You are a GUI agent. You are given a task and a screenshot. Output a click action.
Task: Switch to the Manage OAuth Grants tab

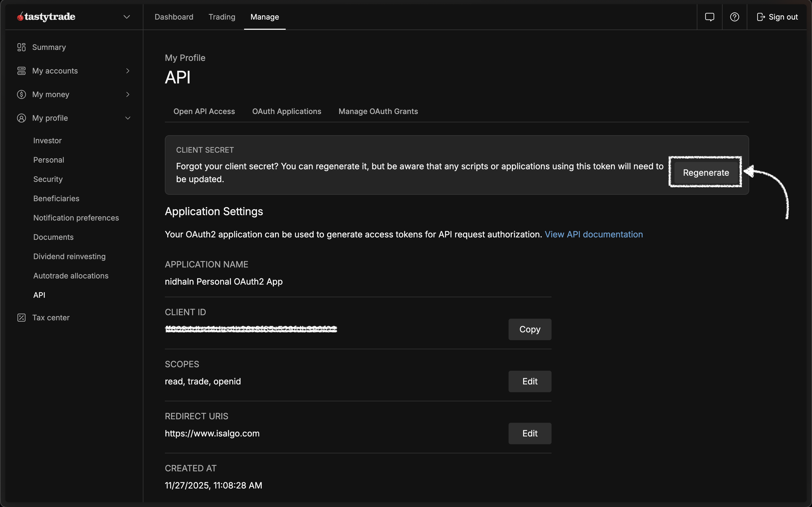(x=378, y=111)
